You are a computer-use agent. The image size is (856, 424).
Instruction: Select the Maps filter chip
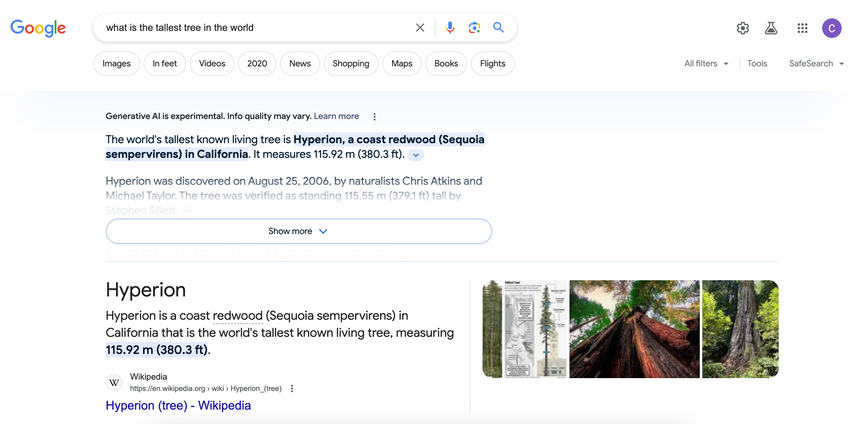pyautogui.click(x=402, y=64)
